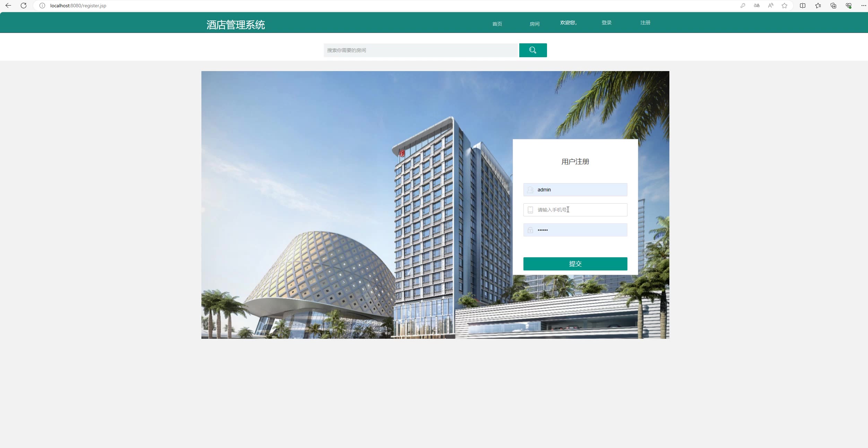Add this page to favorites star

coord(784,6)
